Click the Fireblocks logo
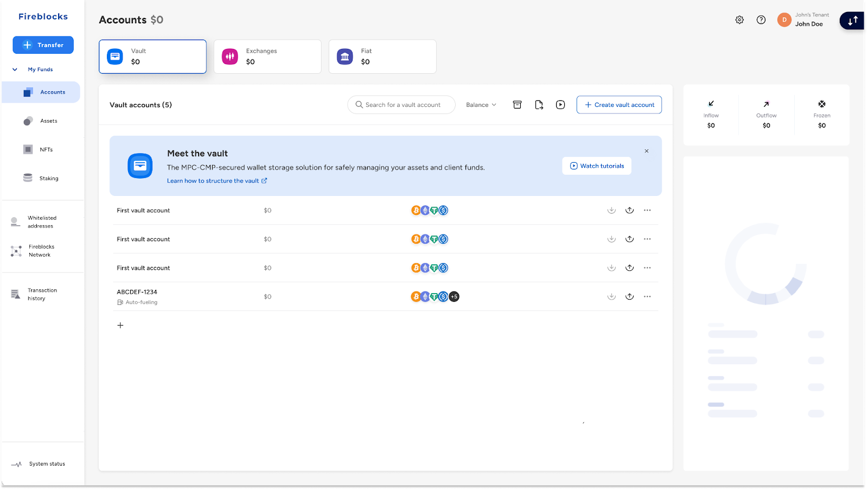The image size is (868, 489). point(43,16)
